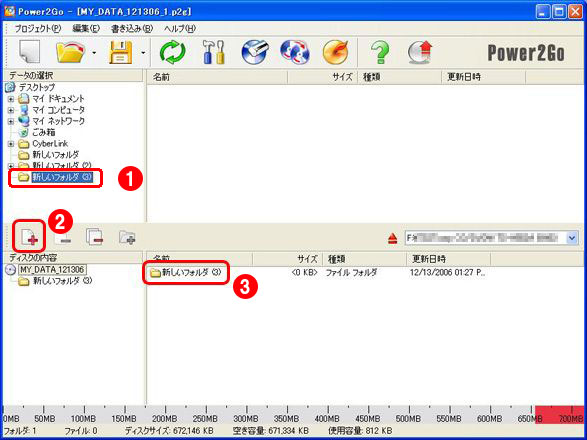Open the dropdown arrow next to Open folder
This screenshot has height=440, width=587.
[94, 52]
